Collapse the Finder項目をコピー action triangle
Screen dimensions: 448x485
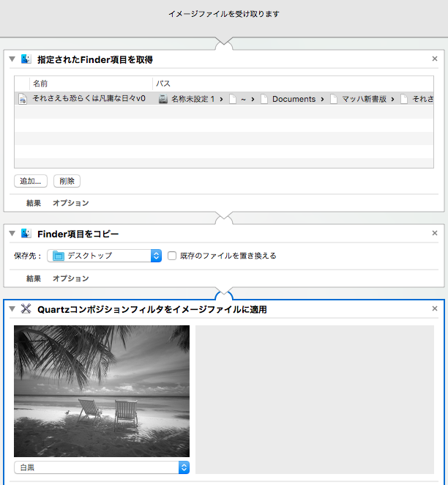(12, 234)
